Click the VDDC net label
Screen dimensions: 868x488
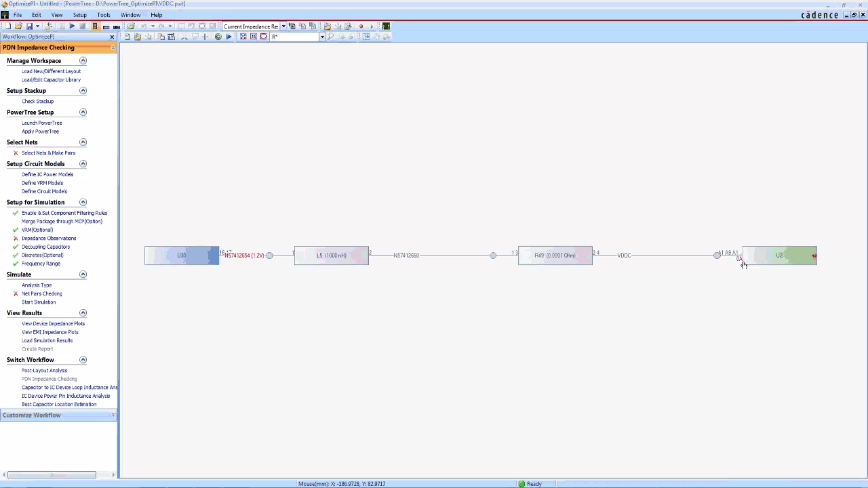point(624,256)
